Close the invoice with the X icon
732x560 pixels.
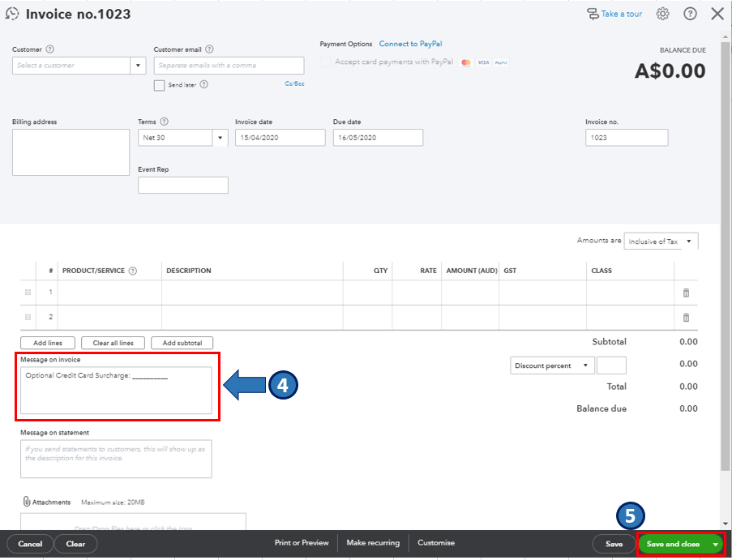717,14
